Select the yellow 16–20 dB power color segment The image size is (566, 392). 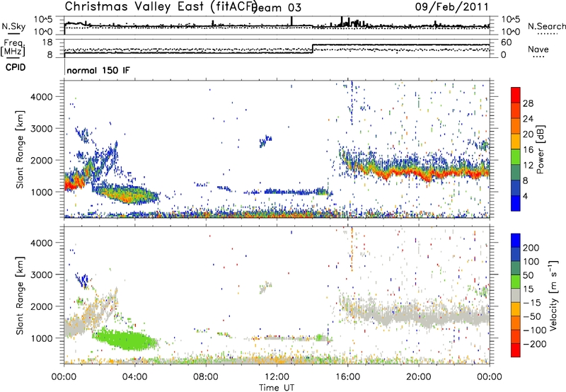(x=516, y=141)
